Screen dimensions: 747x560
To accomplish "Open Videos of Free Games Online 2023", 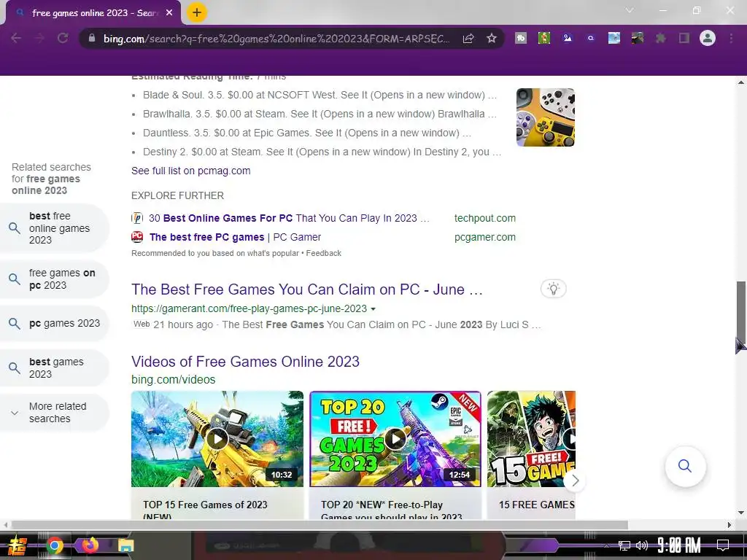I will click(245, 362).
